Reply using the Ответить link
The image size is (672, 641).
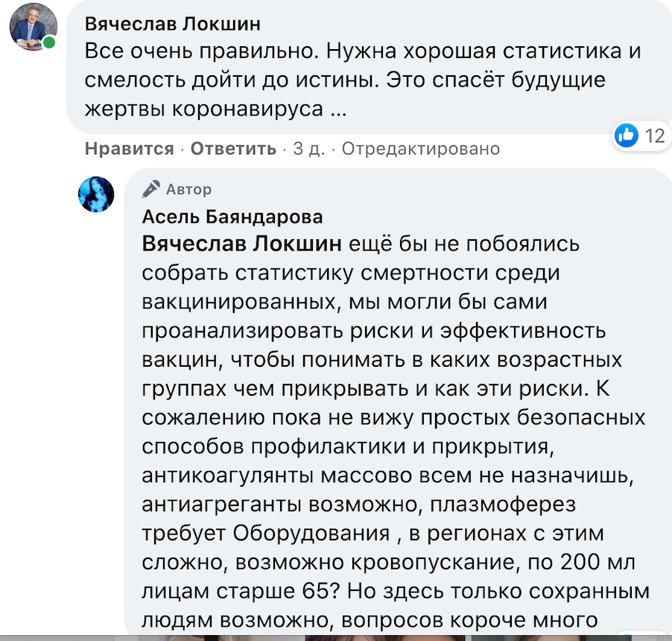pos(234,149)
